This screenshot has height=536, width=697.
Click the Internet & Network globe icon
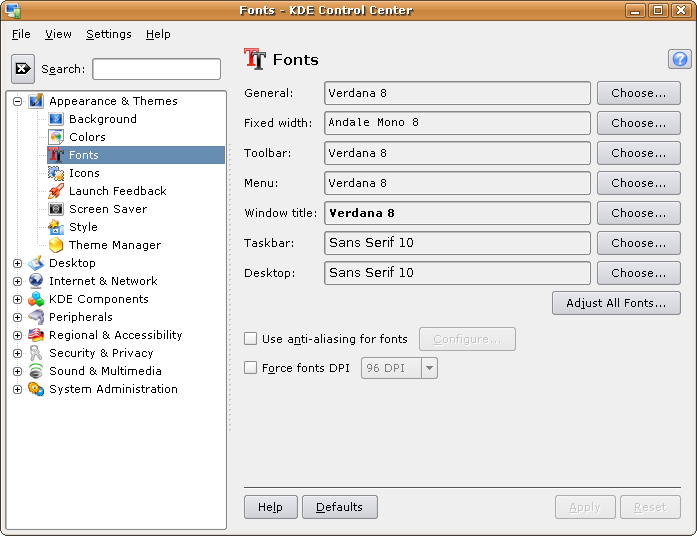[x=36, y=281]
